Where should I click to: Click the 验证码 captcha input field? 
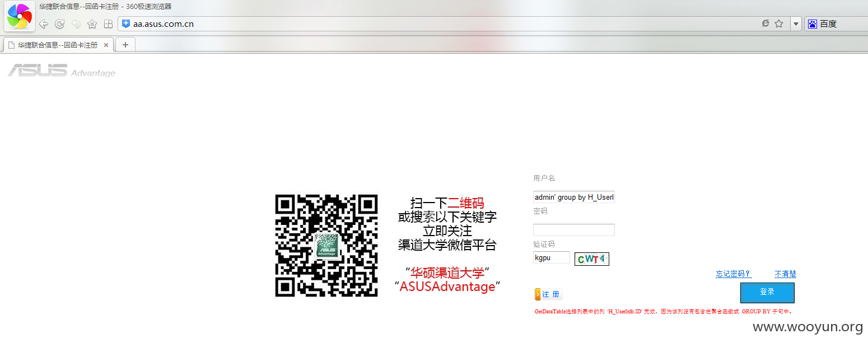coord(552,257)
